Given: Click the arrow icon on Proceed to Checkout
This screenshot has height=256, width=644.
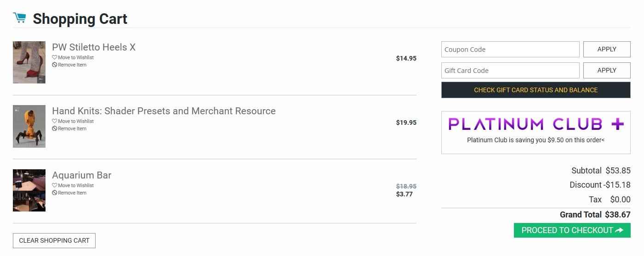Looking at the screenshot, I should pos(619,230).
